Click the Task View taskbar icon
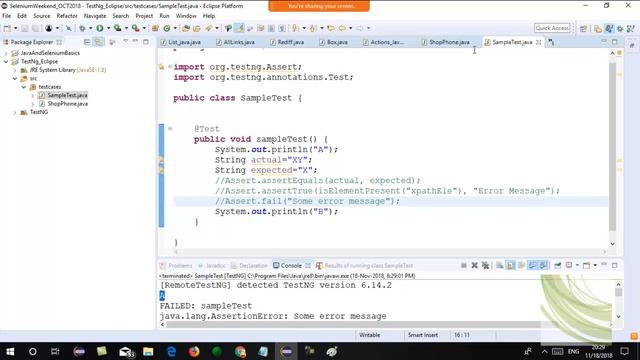Viewport: 640px width, 360px height. coord(55,351)
